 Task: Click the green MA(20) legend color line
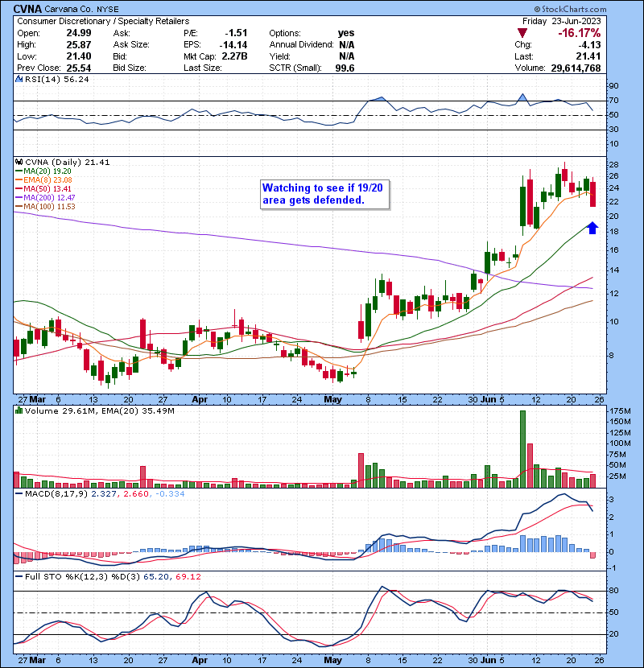(x=19, y=171)
